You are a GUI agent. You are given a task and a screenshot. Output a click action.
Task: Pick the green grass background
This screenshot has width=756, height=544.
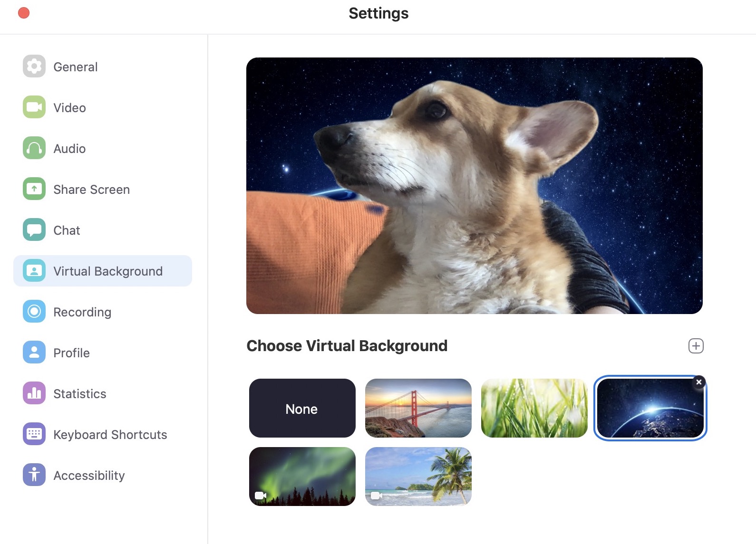point(534,408)
